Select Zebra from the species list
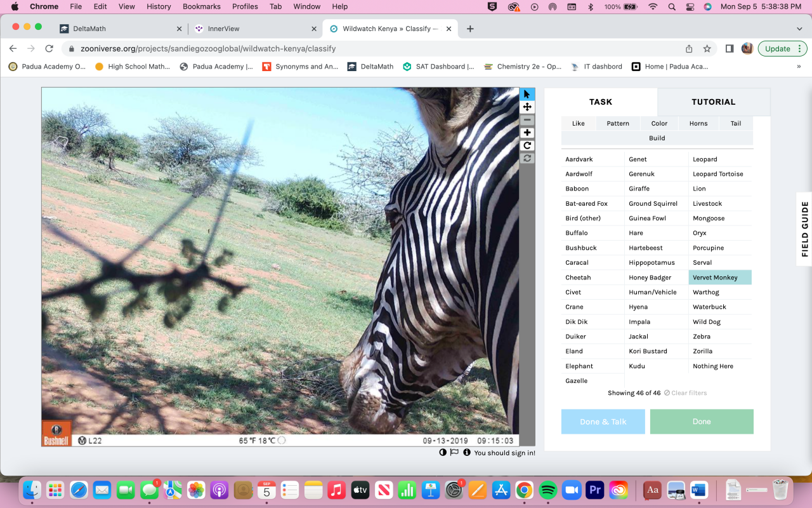 [x=702, y=337]
